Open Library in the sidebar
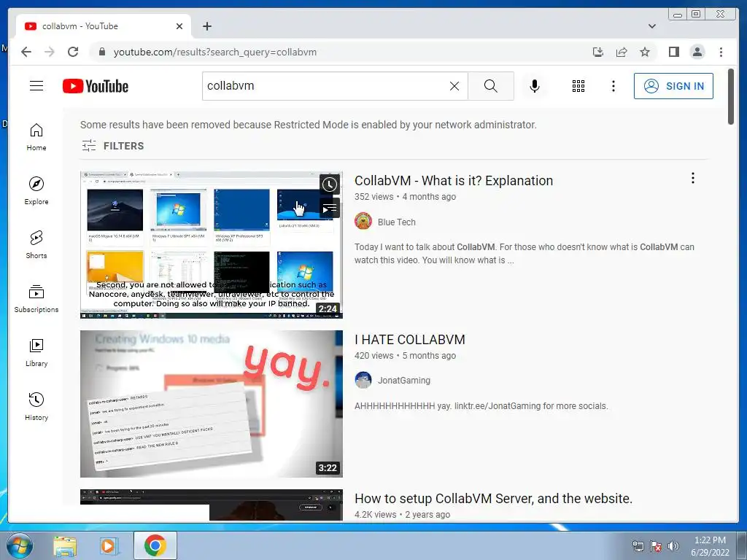 click(36, 353)
